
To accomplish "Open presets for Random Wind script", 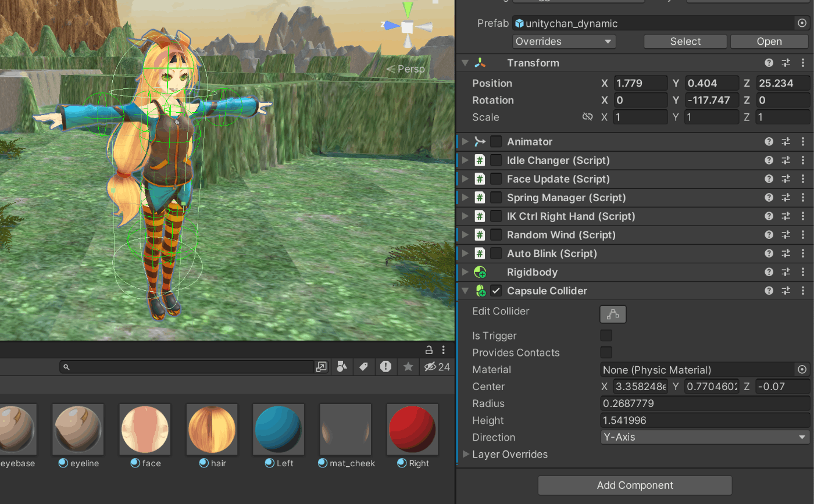I will point(786,234).
